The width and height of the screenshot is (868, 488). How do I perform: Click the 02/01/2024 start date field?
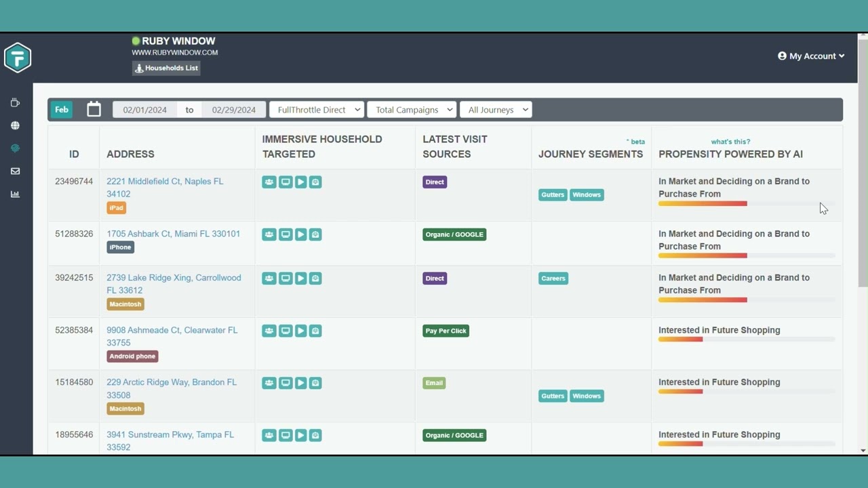point(144,110)
